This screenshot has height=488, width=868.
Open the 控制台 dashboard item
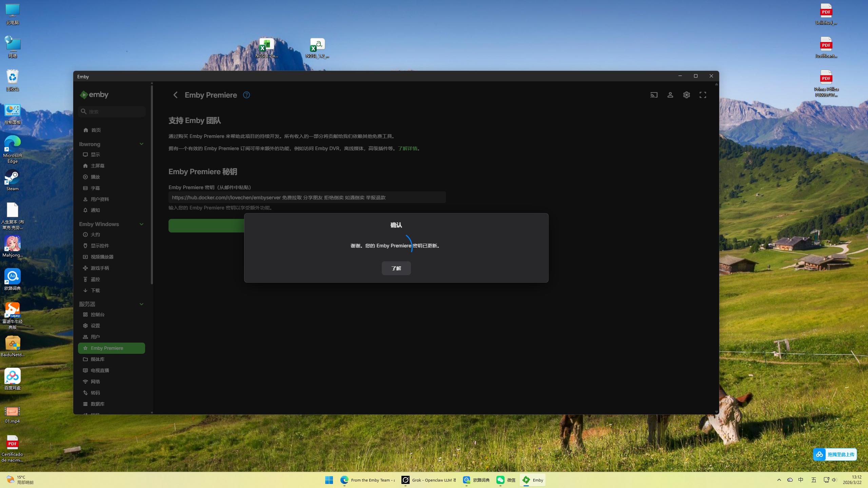pyautogui.click(x=98, y=314)
